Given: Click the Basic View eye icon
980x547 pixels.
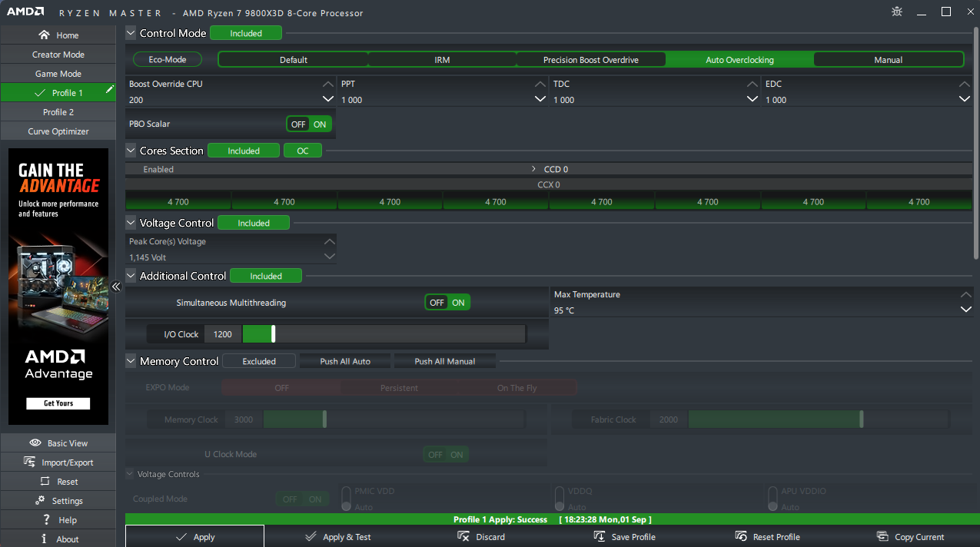Looking at the screenshot, I should click(35, 443).
